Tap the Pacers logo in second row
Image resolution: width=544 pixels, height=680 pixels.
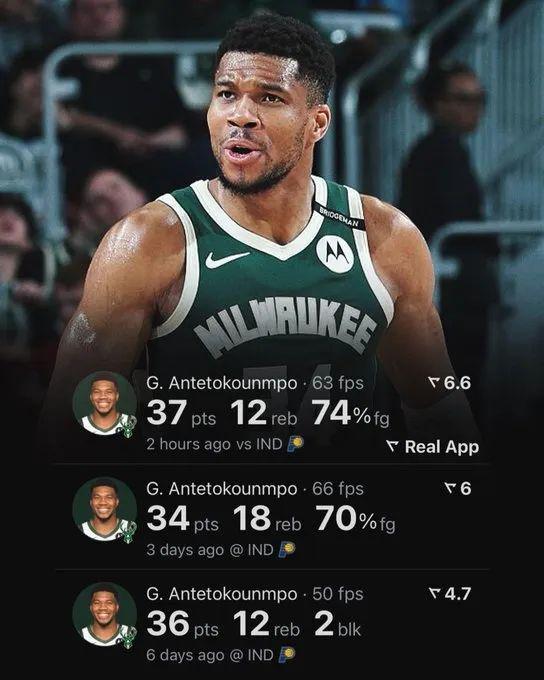tap(287, 549)
